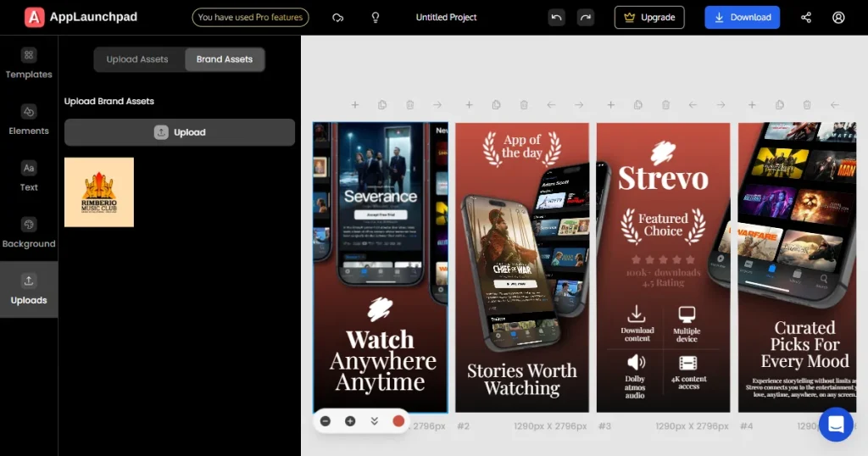Viewport: 868px width, 456px height.
Task: Move screenshot #2 to the right
Action: tap(578, 104)
